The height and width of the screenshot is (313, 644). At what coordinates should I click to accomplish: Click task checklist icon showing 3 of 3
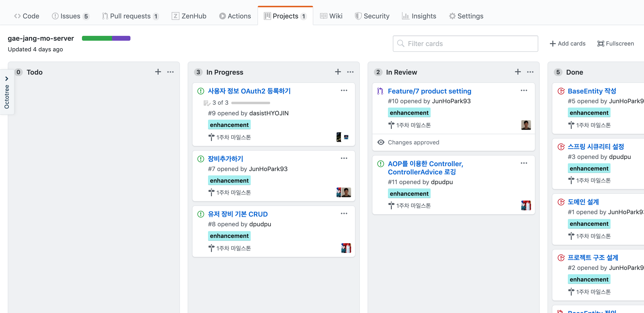tap(207, 103)
